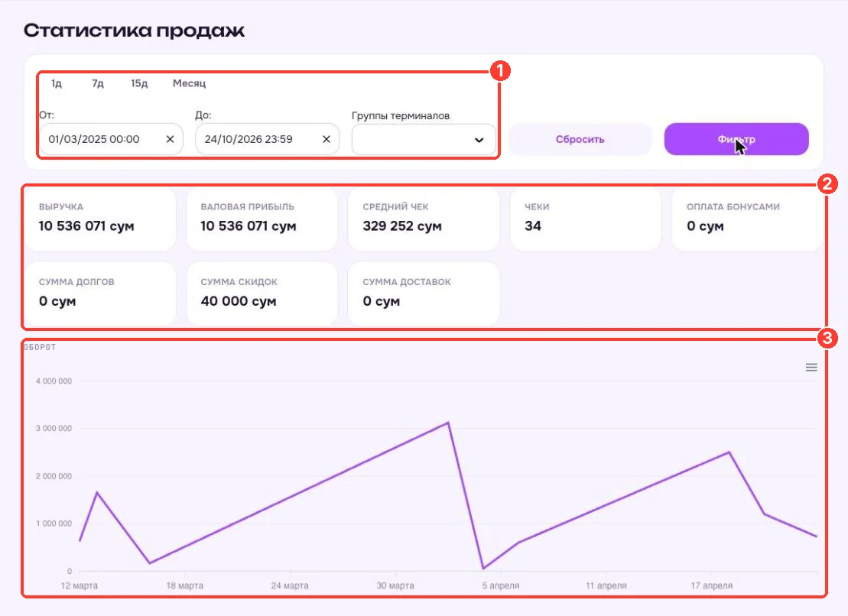Select the Месяц period tab
Image resolution: width=848 pixels, height=616 pixels.
190,83
